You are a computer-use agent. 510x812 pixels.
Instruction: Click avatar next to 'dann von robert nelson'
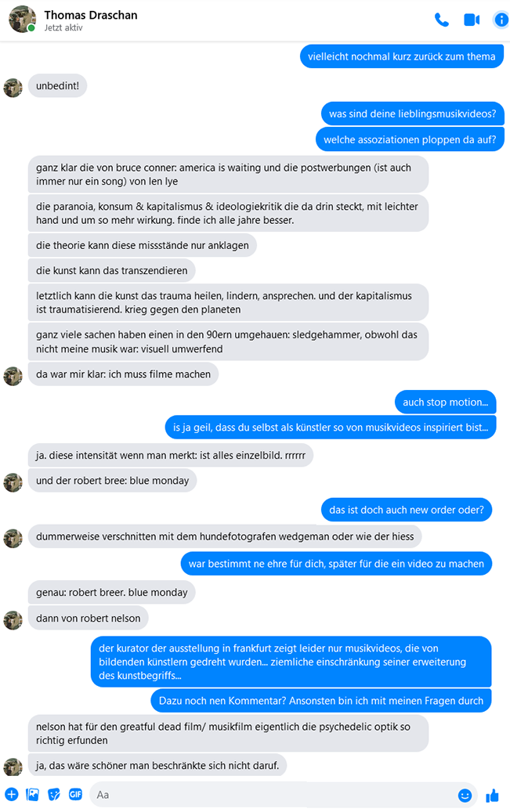13,620
